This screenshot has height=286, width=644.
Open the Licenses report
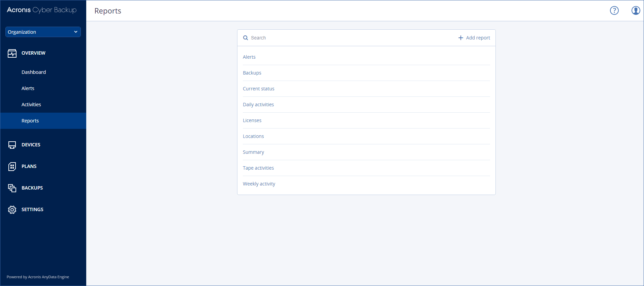pyautogui.click(x=252, y=120)
